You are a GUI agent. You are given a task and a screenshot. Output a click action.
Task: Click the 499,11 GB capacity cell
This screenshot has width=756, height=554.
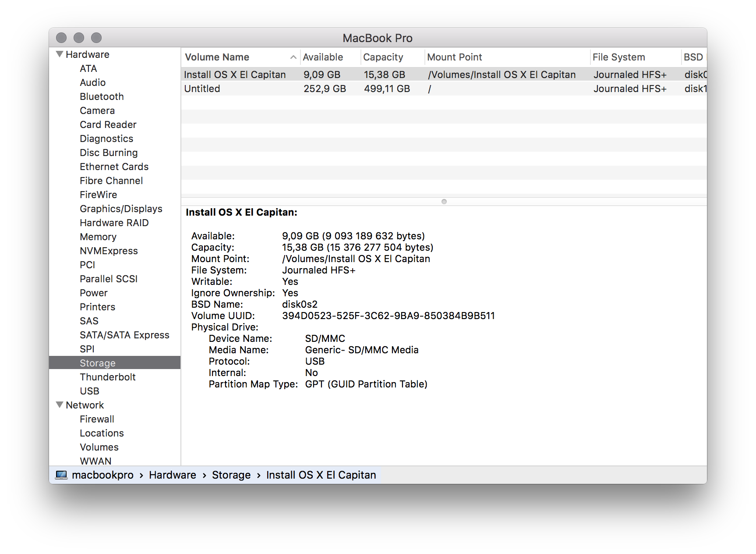pyautogui.click(x=387, y=89)
